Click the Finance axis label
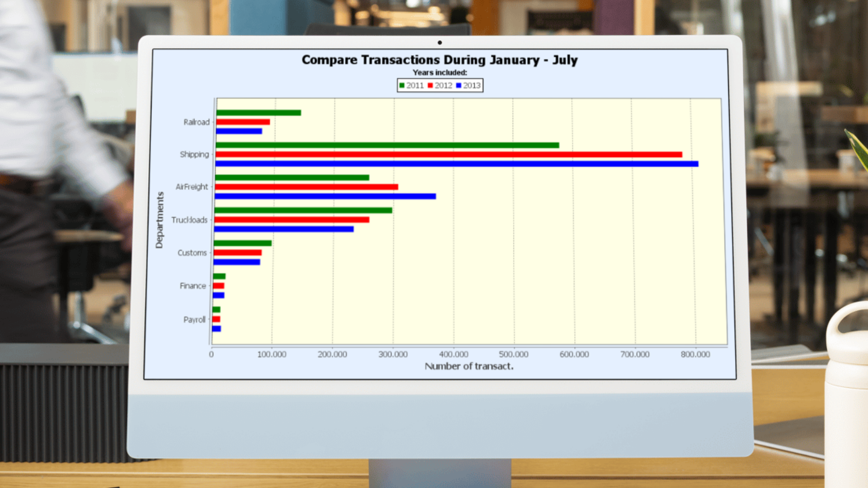Viewport: 868px width, 488px height. click(193, 286)
